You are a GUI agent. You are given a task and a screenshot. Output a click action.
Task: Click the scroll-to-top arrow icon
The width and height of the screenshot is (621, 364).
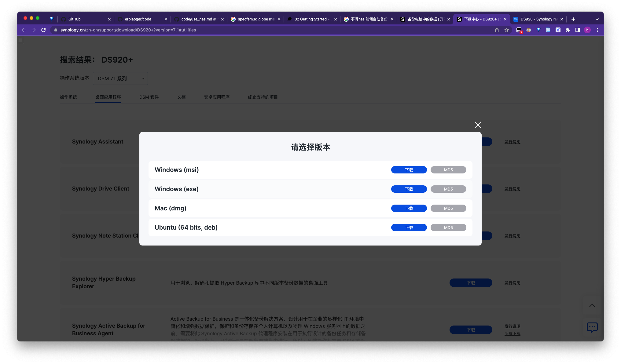592,305
